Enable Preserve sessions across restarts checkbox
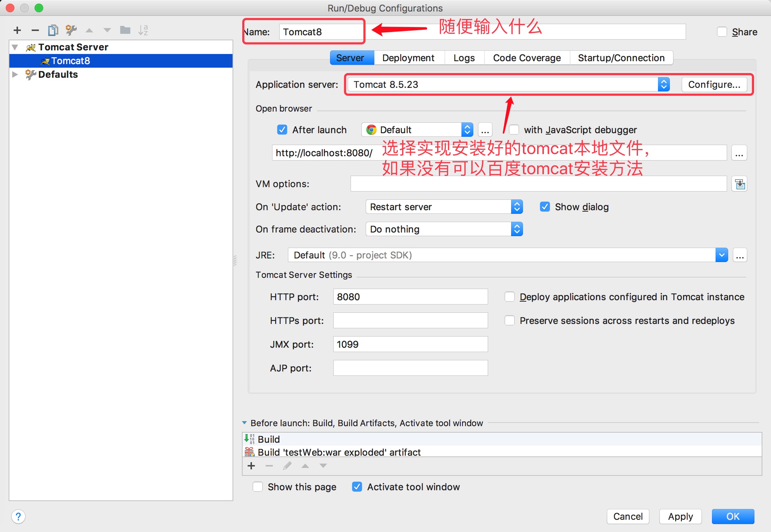This screenshot has width=771, height=532. [510, 320]
